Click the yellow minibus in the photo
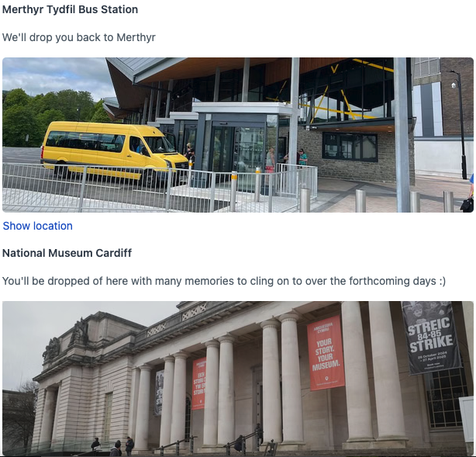 point(114,150)
